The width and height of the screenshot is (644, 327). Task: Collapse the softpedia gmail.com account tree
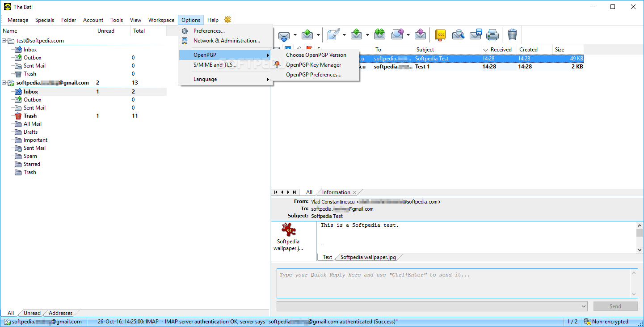(x=4, y=83)
